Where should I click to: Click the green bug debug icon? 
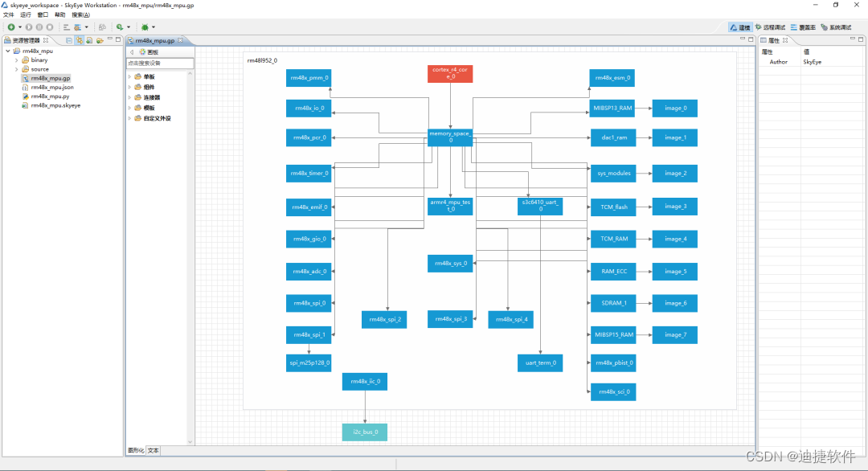click(x=145, y=27)
